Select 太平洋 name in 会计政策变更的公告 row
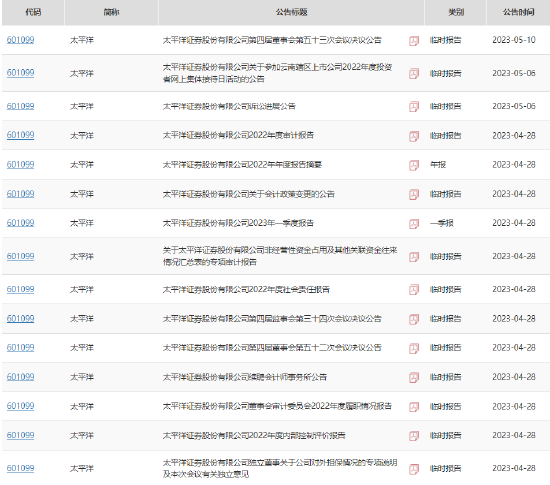This screenshot has width=550, height=485. tap(82, 194)
